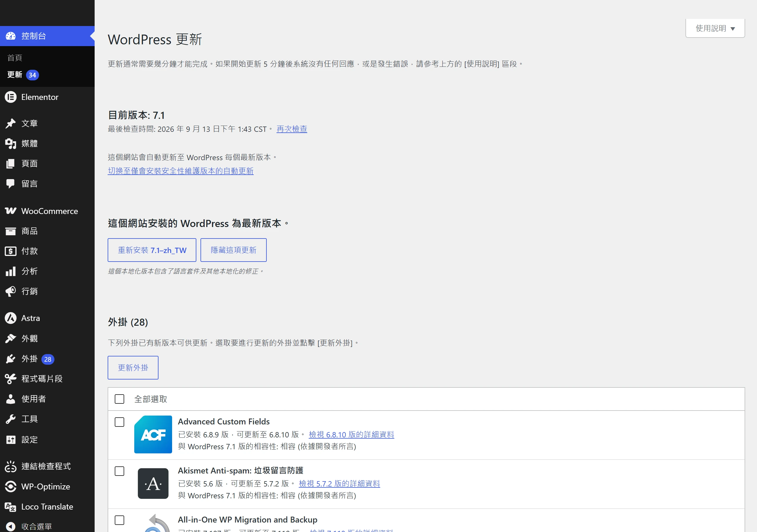Click the 連結檢查程式 icon
Screen dimensions: 757x532
(x=11, y=466)
